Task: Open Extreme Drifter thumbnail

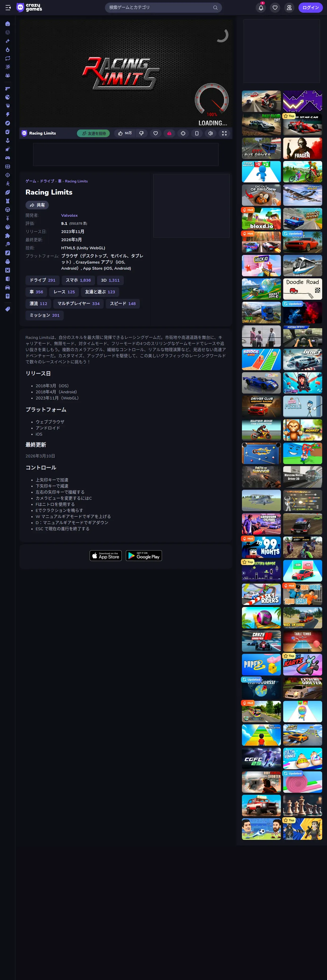Action: click(x=303, y=688)
